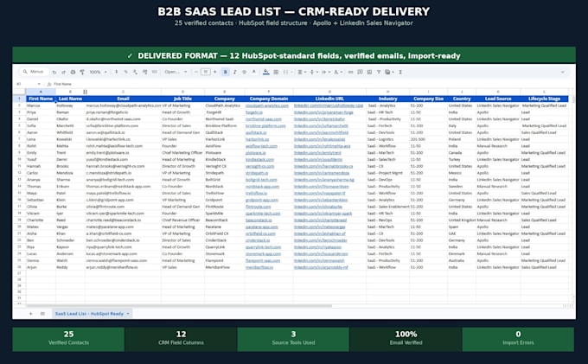
Task: Select cell with name Marcus
Action: coord(41,105)
